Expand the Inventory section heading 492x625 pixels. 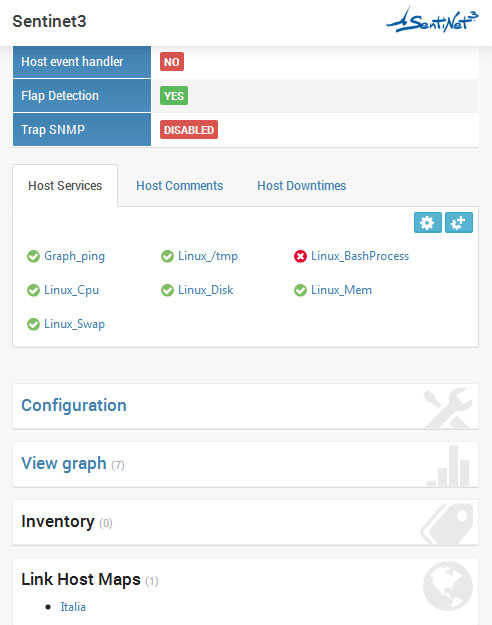(58, 521)
